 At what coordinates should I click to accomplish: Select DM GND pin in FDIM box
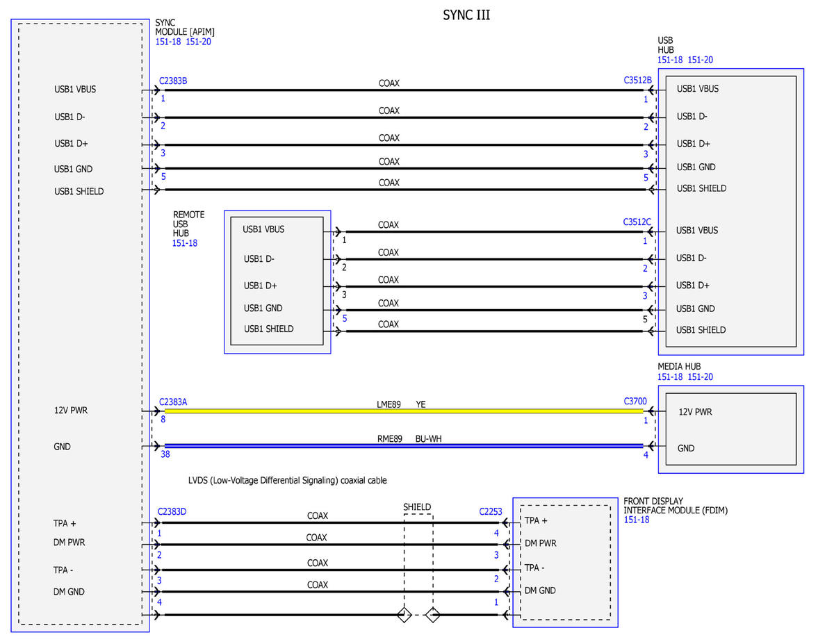point(541,591)
